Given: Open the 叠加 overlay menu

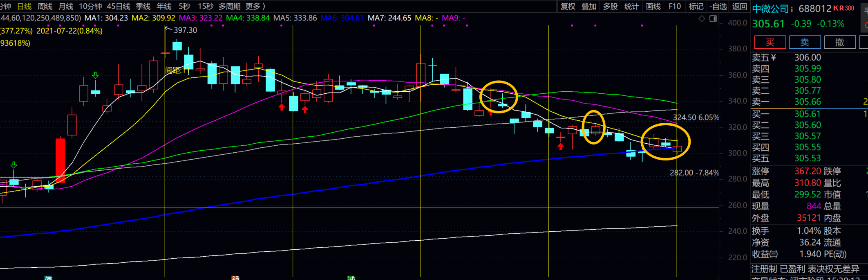Looking at the screenshot, I should [x=589, y=6].
